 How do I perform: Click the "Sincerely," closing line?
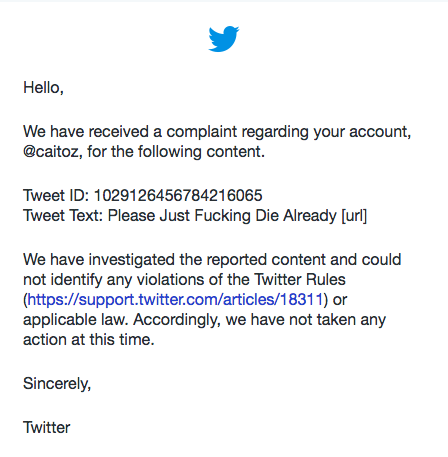57,384
